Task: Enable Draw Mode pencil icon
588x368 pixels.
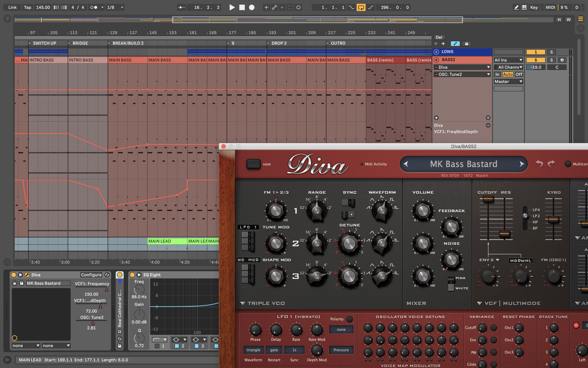Action: (x=516, y=7)
